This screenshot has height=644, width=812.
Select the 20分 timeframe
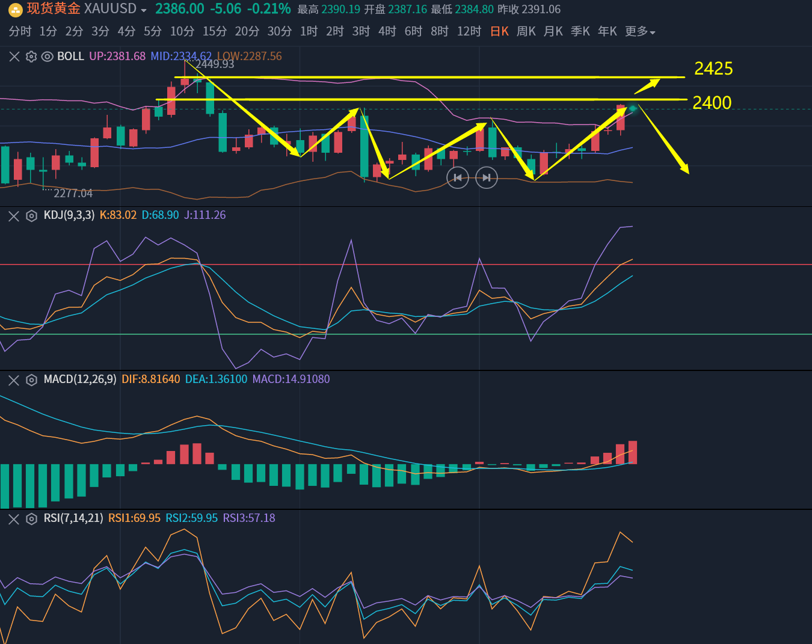247,31
